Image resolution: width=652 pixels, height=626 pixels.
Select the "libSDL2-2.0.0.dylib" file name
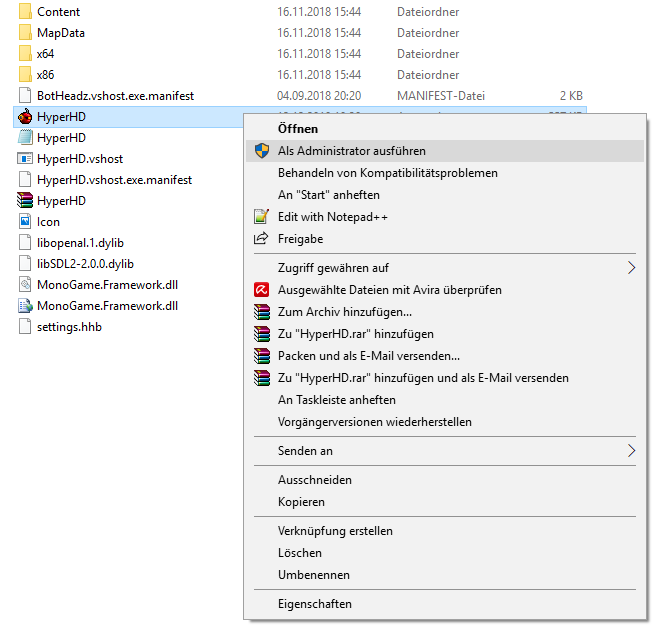pos(85,264)
